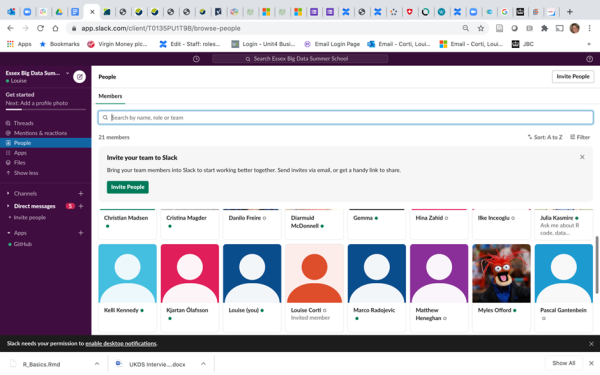Open Chrome three-dot menu
Image resolution: width=600 pixels, height=375 pixels.
(x=589, y=28)
